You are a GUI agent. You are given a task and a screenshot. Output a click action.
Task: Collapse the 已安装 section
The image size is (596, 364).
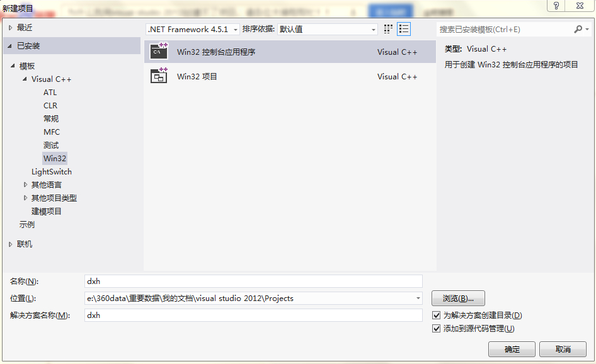(x=10, y=46)
